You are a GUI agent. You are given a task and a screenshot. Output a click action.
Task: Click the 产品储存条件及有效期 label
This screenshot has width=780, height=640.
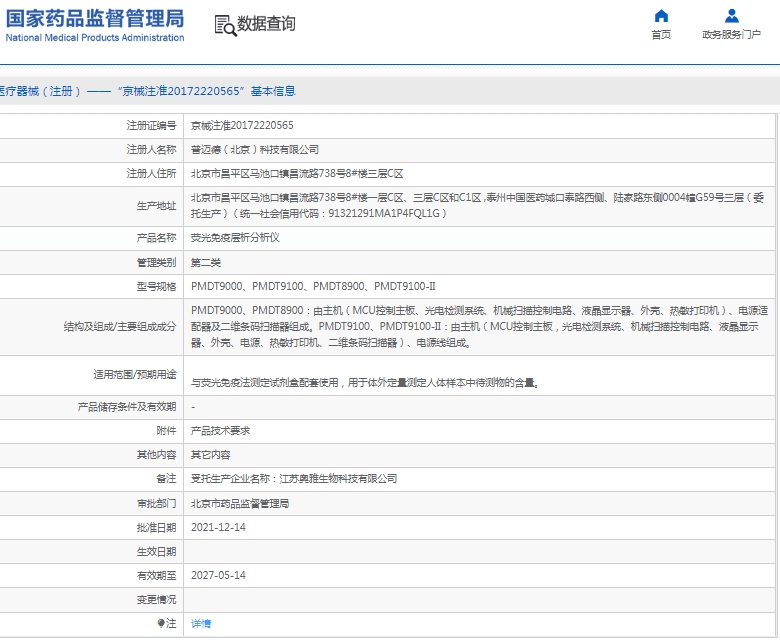point(127,407)
